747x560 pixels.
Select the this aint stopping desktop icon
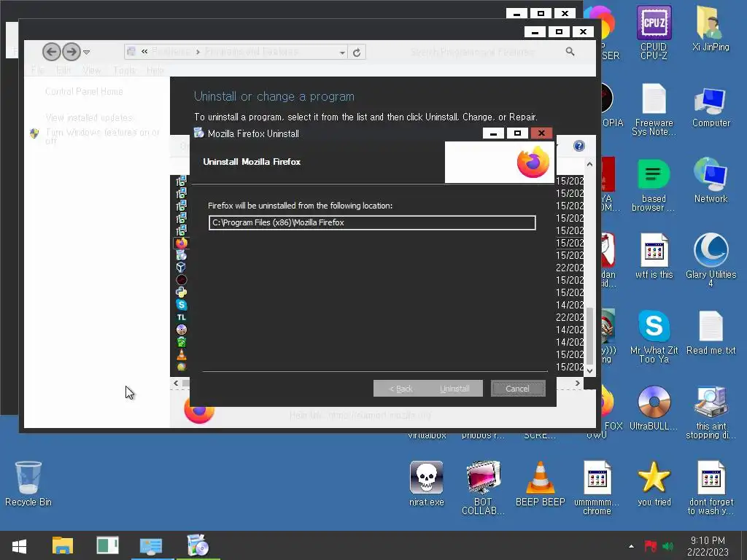[x=711, y=413]
